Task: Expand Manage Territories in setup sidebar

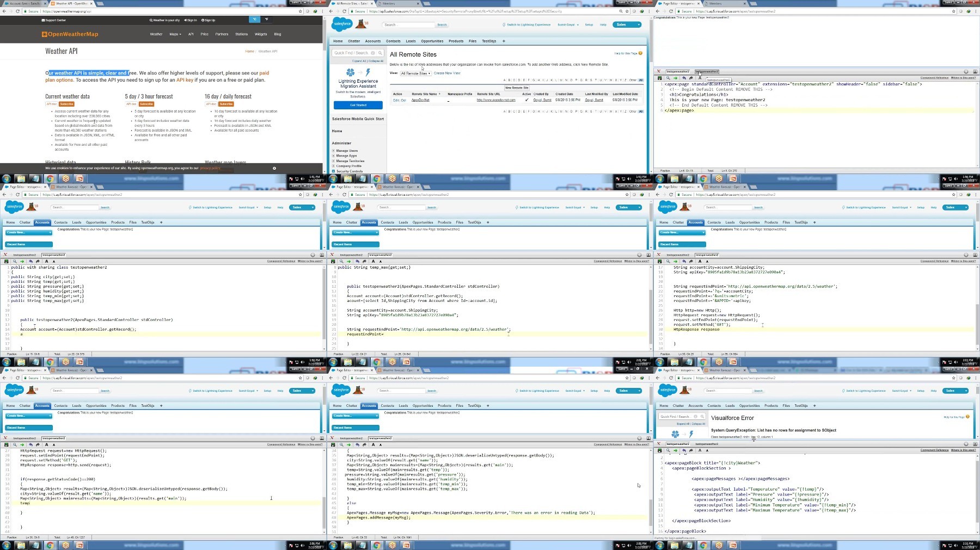Action: pos(334,161)
